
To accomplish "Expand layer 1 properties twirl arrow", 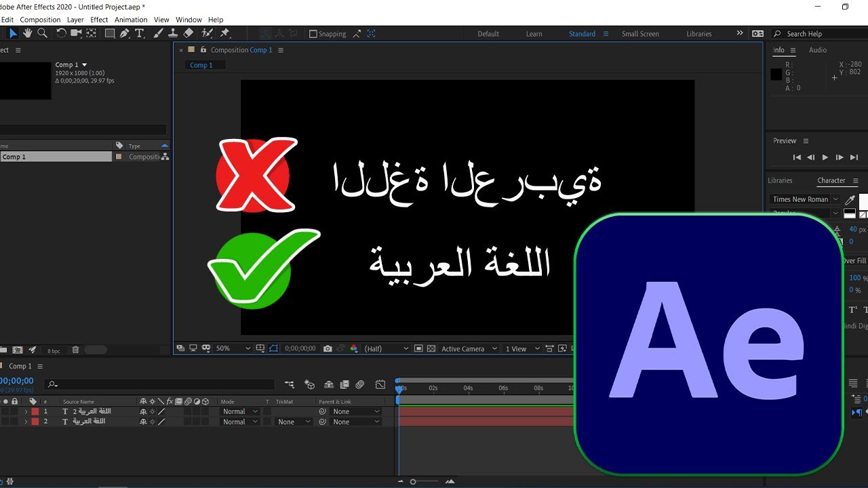I will click(26, 411).
